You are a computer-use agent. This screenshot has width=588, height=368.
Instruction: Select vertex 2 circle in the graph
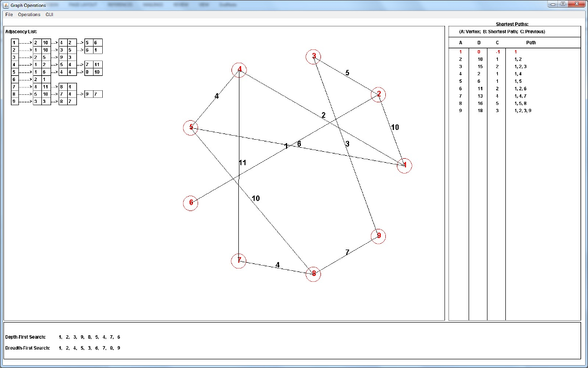(378, 94)
